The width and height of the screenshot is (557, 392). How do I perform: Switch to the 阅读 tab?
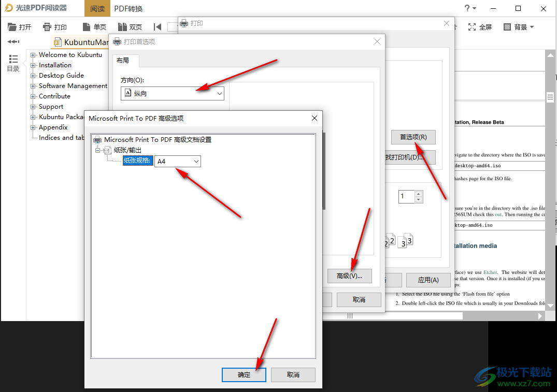pos(97,8)
